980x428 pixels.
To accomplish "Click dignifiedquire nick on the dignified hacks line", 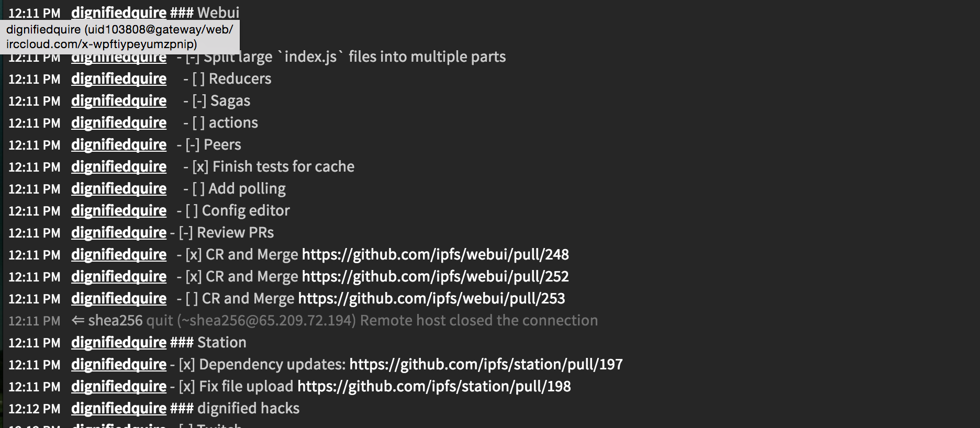I will [x=119, y=409].
